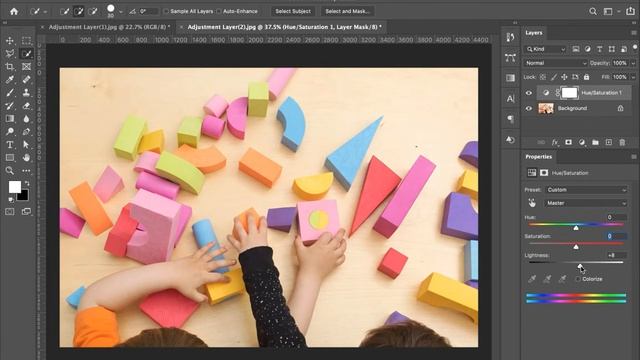This screenshot has height=360, width=640.
Task: Select the Frame tool
Action: click(x=27, y=67)
